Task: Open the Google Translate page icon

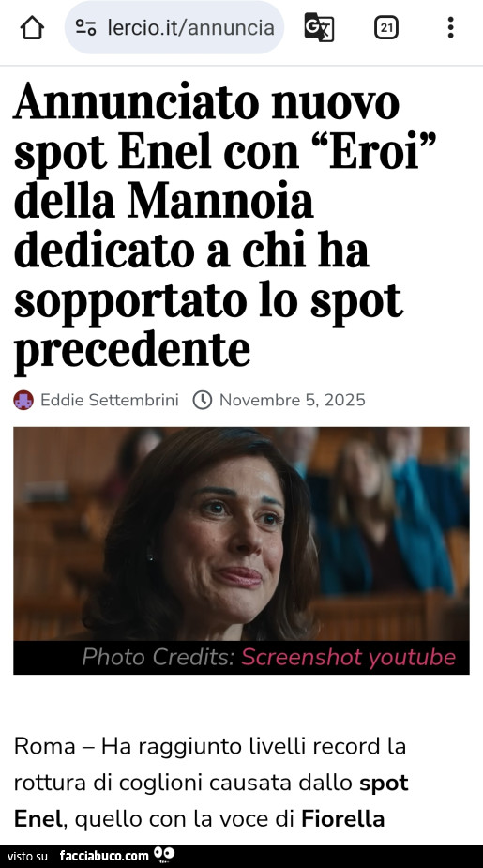Action: pos(319,27)
